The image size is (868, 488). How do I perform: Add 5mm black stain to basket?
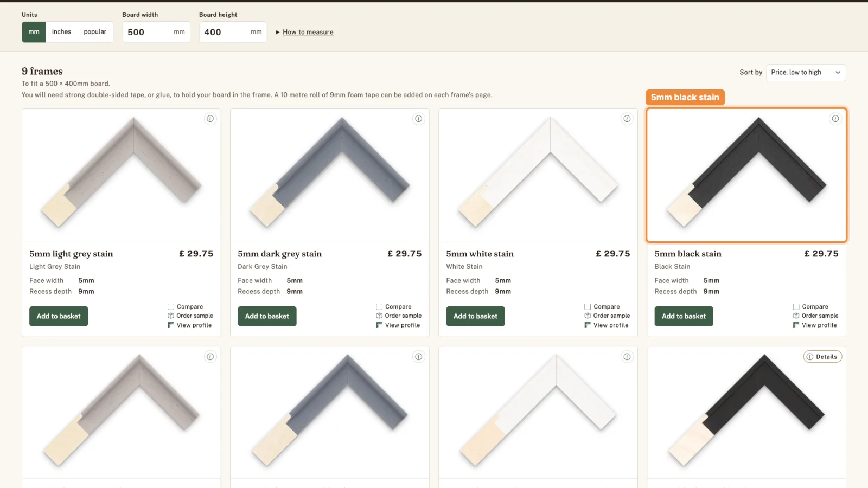click(684, 316)
